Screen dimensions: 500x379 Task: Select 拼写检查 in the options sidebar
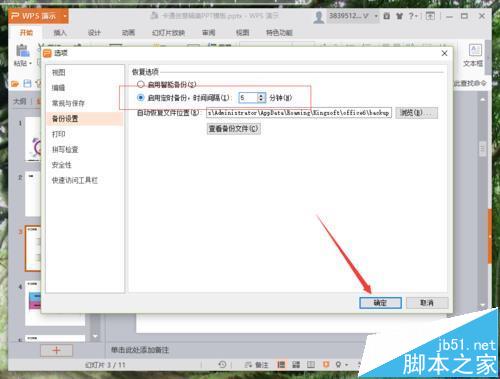coord(65,149)
